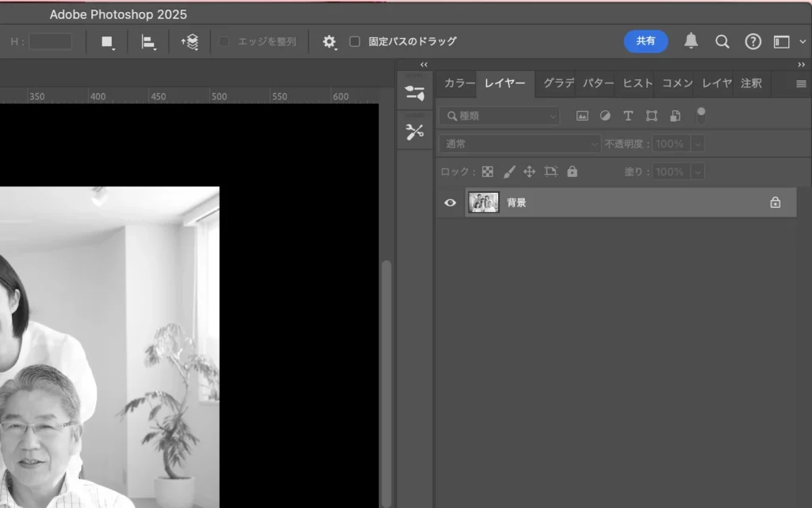Select the 背景 layer thumbnail
Screen dimensions: 812x508
[483, 202]
